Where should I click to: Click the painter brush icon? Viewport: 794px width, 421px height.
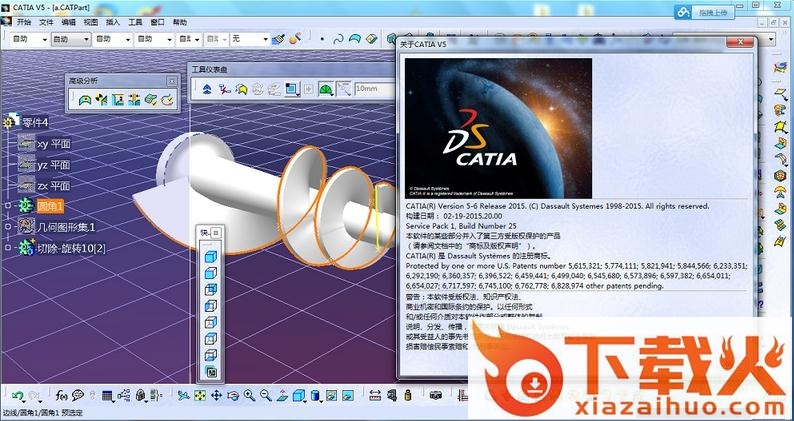pos(278,39)
